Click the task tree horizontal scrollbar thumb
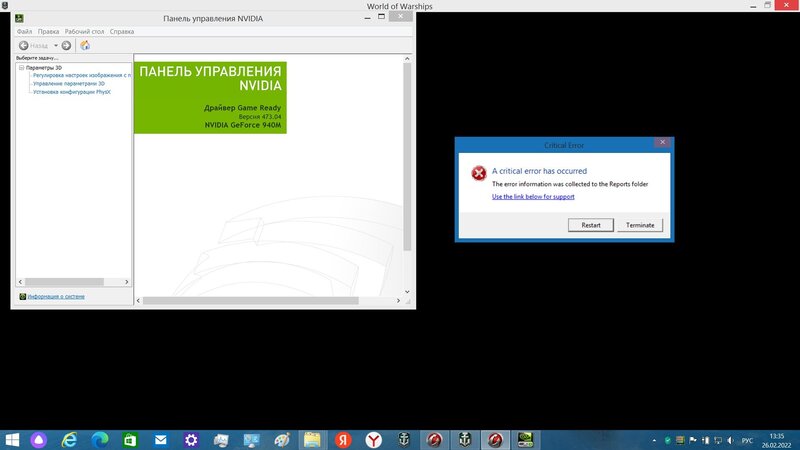Viewport: 800px width, 450px height. click(x=64, y=282)
